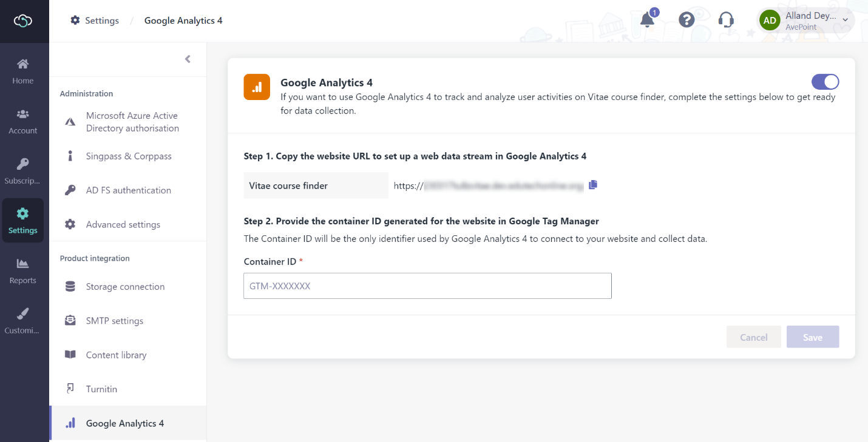Screen dimensions: 868x442
Task: Click the support headset icon
Action: 726,20
